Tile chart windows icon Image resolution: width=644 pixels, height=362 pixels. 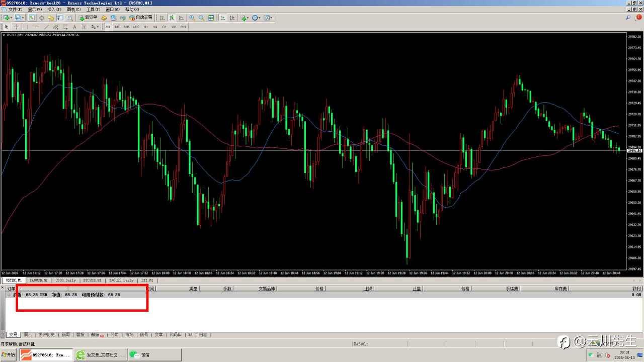tap(211, 18)
